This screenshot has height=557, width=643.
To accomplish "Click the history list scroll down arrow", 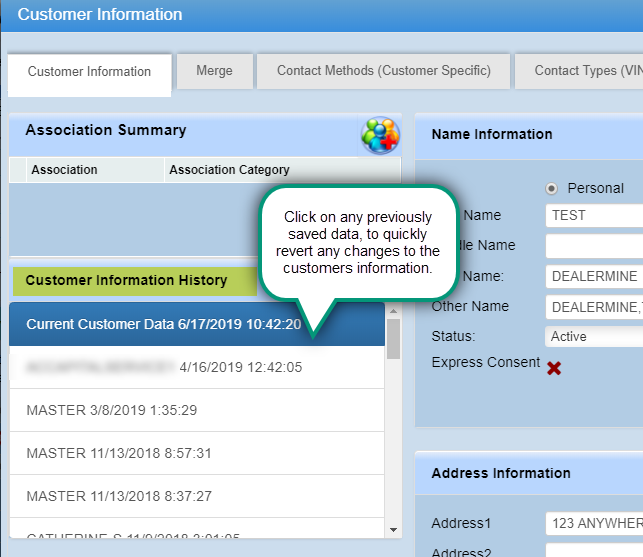I will (393, 530).
